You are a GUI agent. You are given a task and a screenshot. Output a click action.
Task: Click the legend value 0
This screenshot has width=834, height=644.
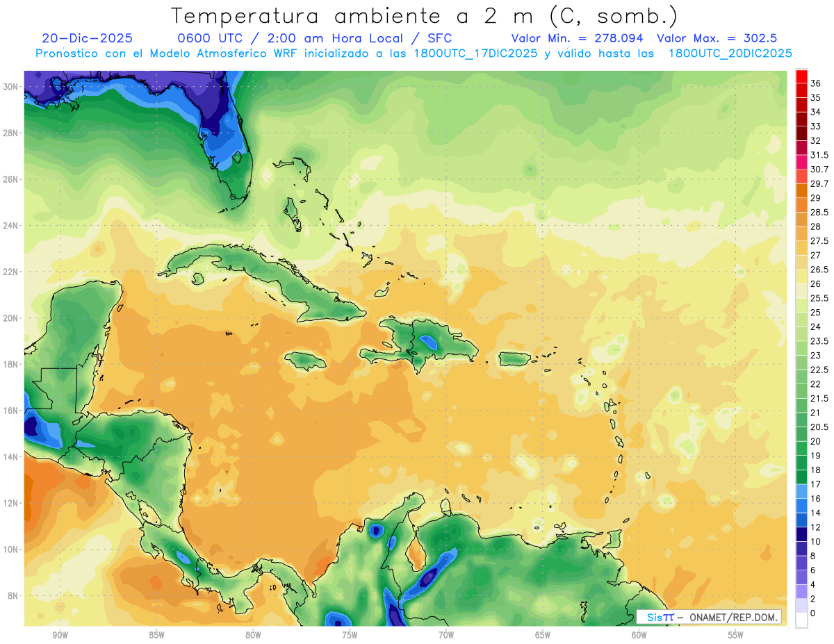(x=813, y=613)
